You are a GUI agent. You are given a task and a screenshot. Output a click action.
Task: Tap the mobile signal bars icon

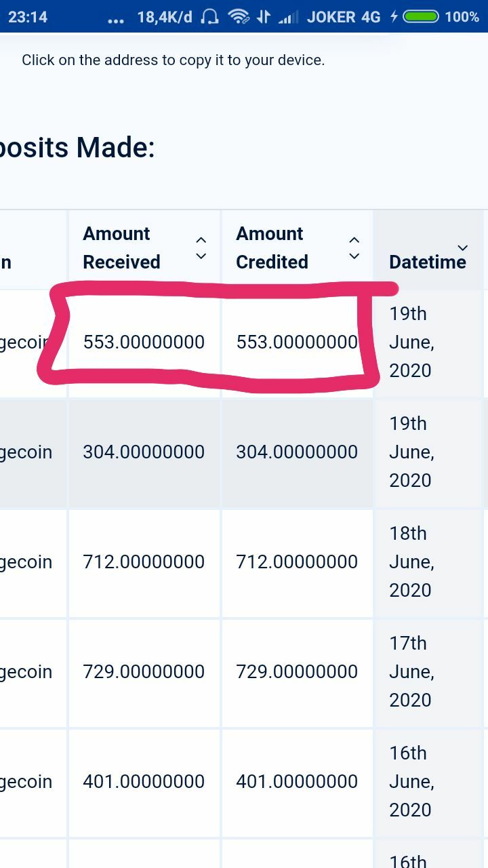point(288,17)
